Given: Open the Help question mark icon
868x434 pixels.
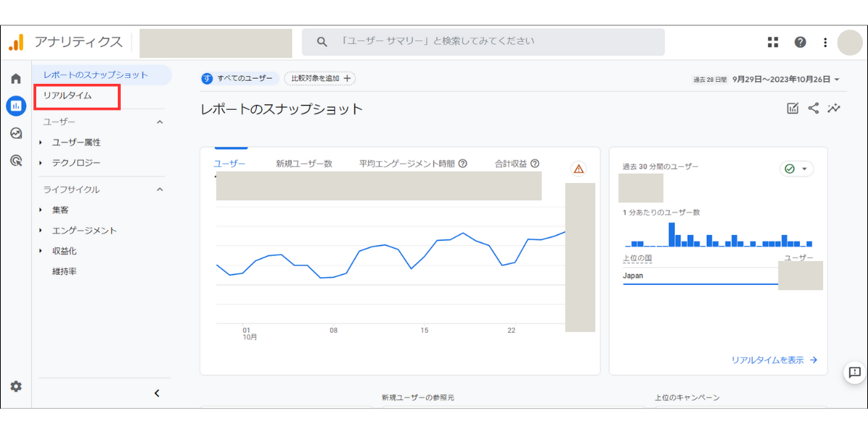Looking at the screenshot, I should [800, 42].
